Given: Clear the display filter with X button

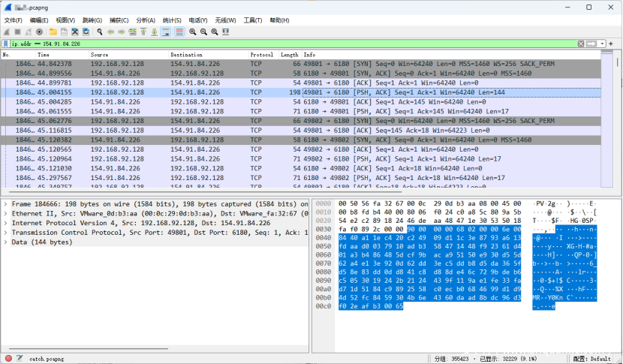Looking at the screenshot, I should 581,44.
